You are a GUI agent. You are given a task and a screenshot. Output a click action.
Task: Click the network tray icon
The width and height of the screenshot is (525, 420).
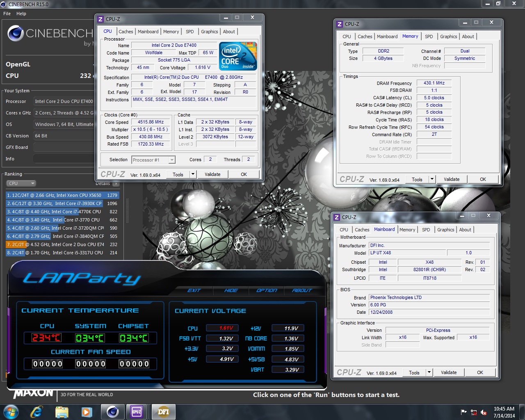click(x=474, y=412)
